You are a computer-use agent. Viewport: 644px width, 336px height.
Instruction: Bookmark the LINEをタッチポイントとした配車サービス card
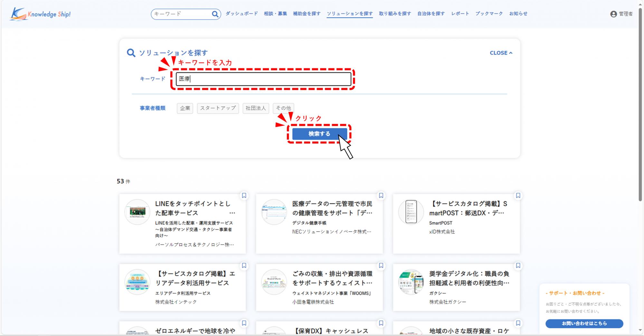pyautogui.click(x=244, y=195)
